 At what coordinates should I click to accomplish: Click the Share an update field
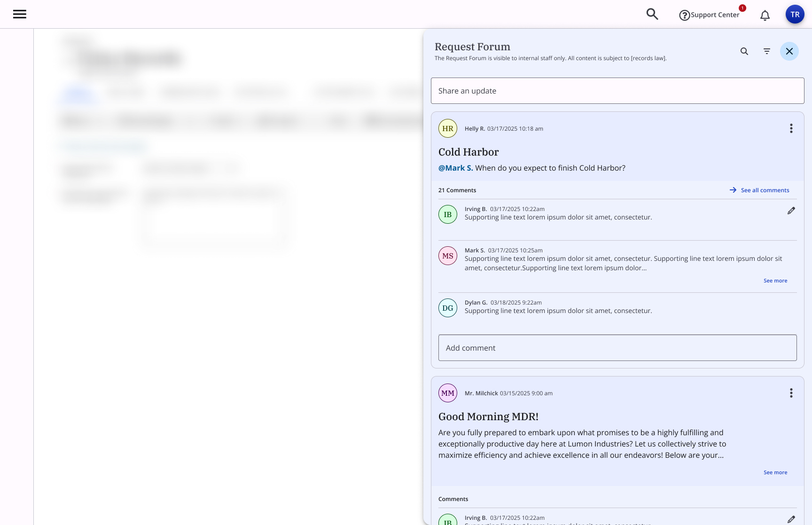point(617,91)
